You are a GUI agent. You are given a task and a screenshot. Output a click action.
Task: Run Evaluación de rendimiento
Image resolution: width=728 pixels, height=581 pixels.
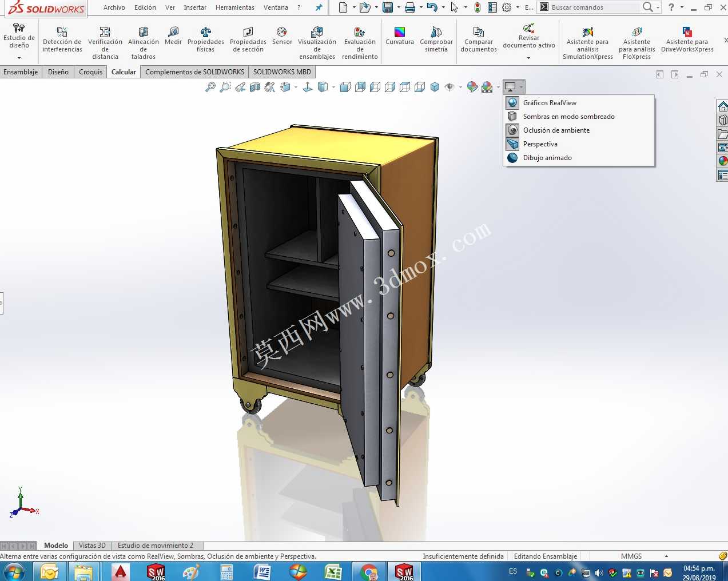click(x=360, y=43)
